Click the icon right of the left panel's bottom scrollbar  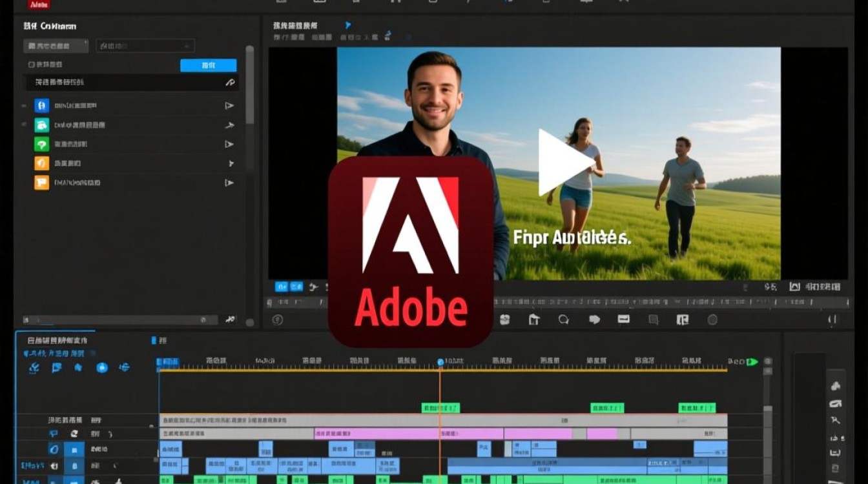click(x=230, y=319)
